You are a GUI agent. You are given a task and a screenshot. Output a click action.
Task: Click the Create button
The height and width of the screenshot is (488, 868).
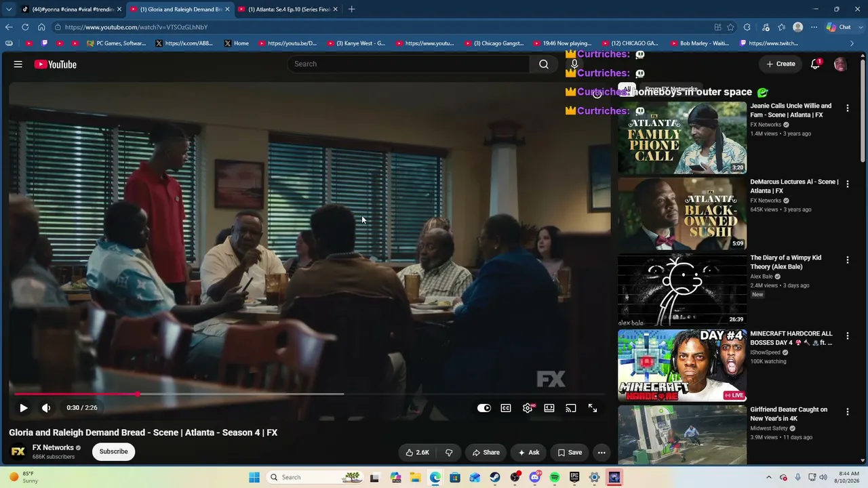(x=781, y=64)
